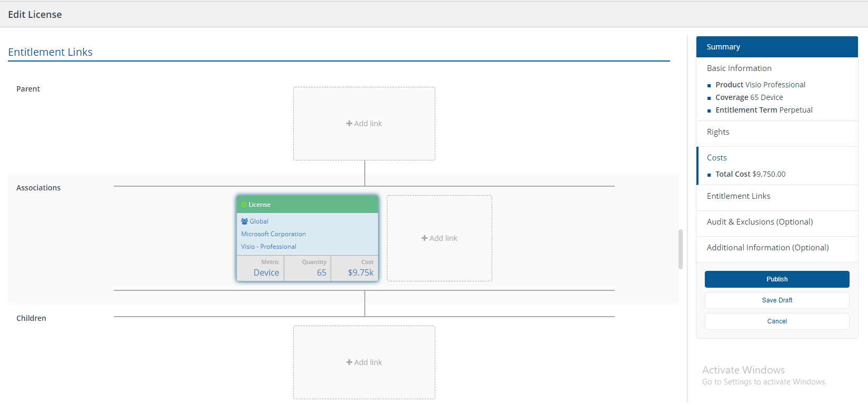Screen dimensions: 868x405
Task: Click the green status dot on License card
Action: 244,205
